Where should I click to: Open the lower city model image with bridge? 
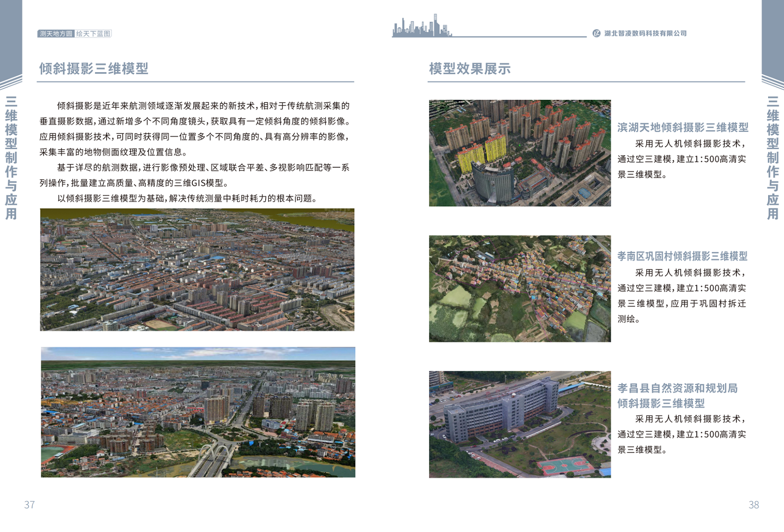pyautogui.click(x=198, y=412)
